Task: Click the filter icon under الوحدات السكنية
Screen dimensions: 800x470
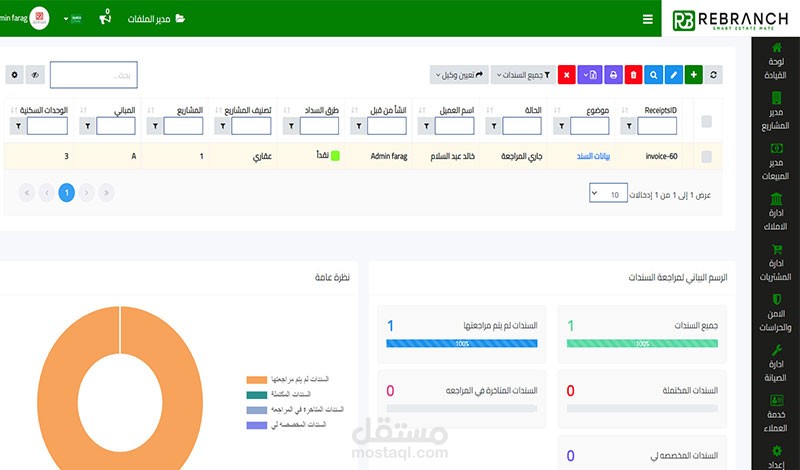Action: tap(18, 126)
